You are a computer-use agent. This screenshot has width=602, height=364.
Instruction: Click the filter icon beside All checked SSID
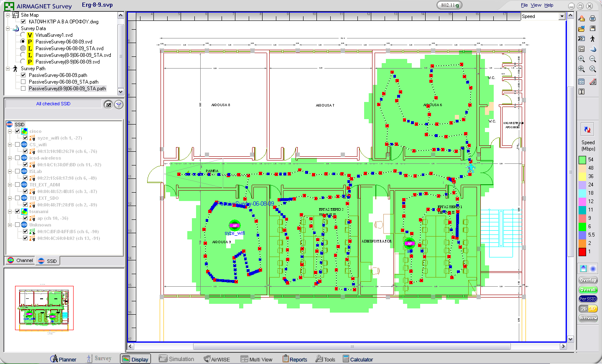119,104
